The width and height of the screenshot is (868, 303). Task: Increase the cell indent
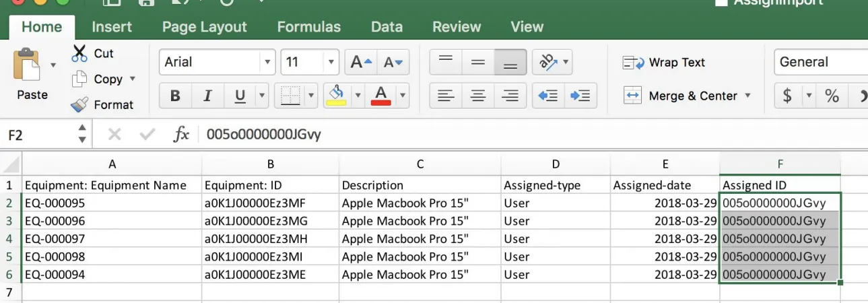pos(580,96)
